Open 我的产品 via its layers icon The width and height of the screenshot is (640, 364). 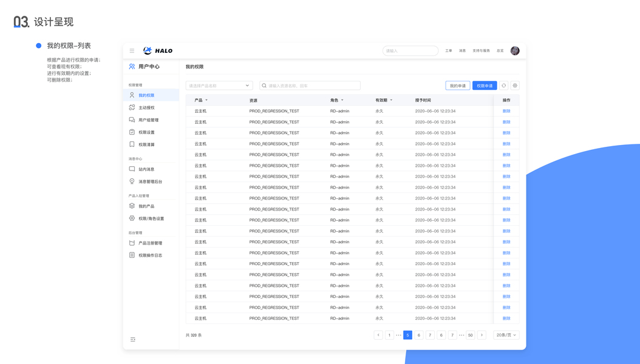click(x=132, y=206)
